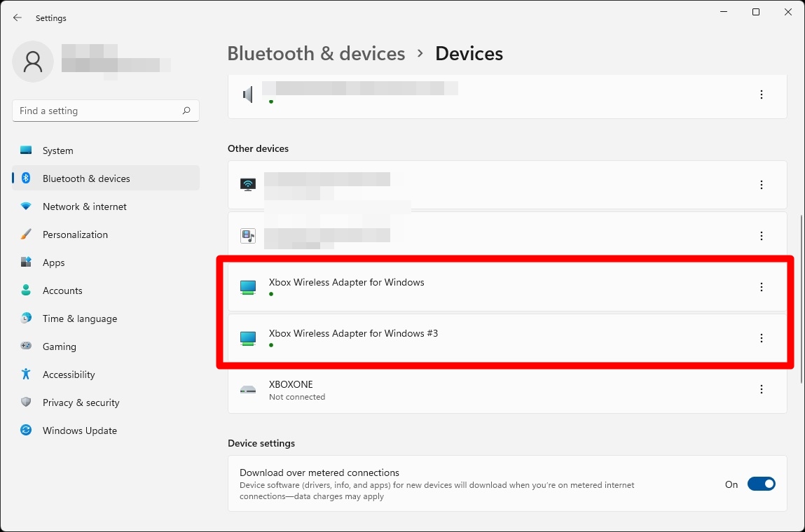Image resolution: width=805 pixels, height=532 pixels.
Task: Click the devices list vertical scrollbar
Action: pos(801,299)
